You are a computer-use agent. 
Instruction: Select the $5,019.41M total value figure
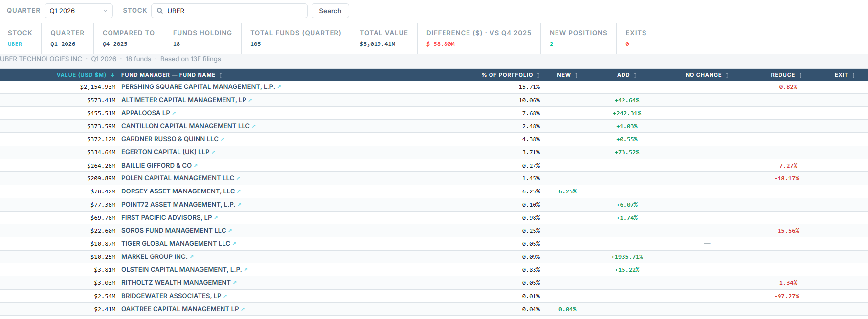pyautogui.click(x=378, y=44)
